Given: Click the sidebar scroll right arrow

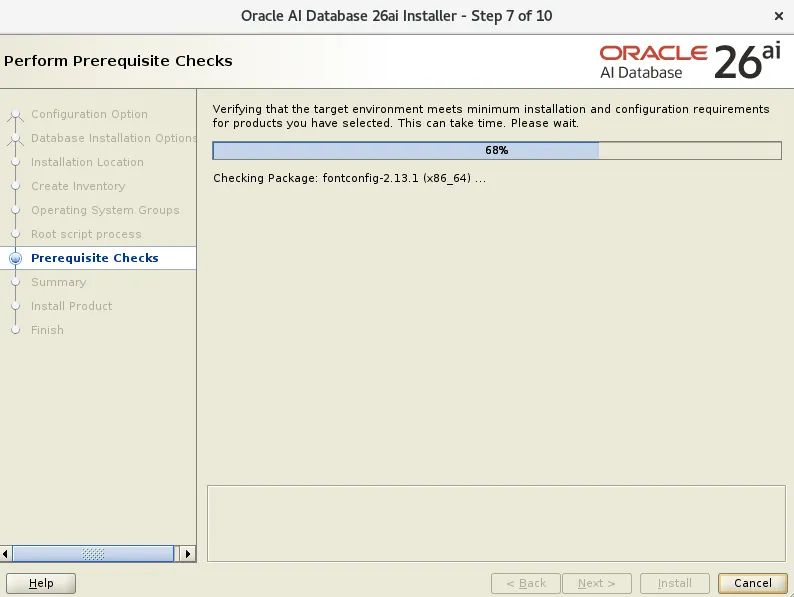Looking at the screenshot, I should (x=188, y=553).
